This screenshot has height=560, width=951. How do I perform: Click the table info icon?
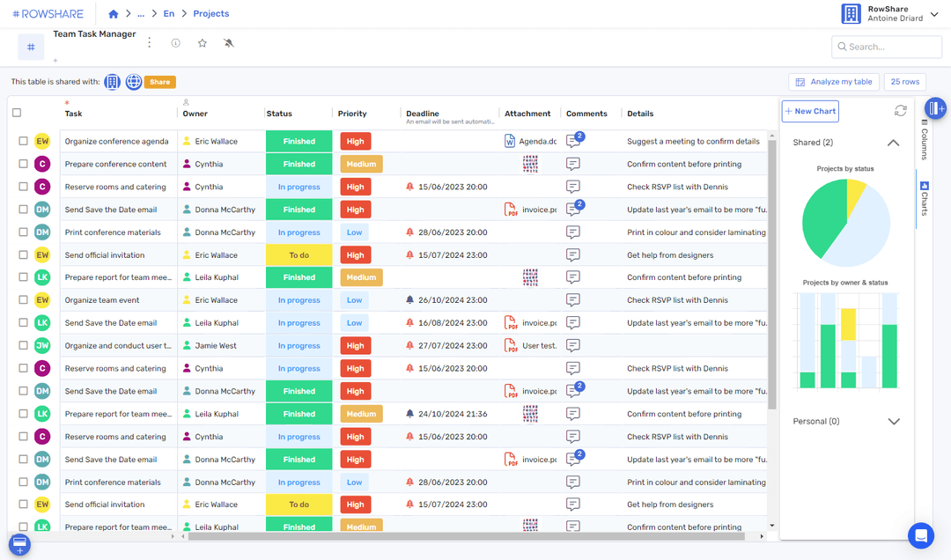[x=175, y=42]
